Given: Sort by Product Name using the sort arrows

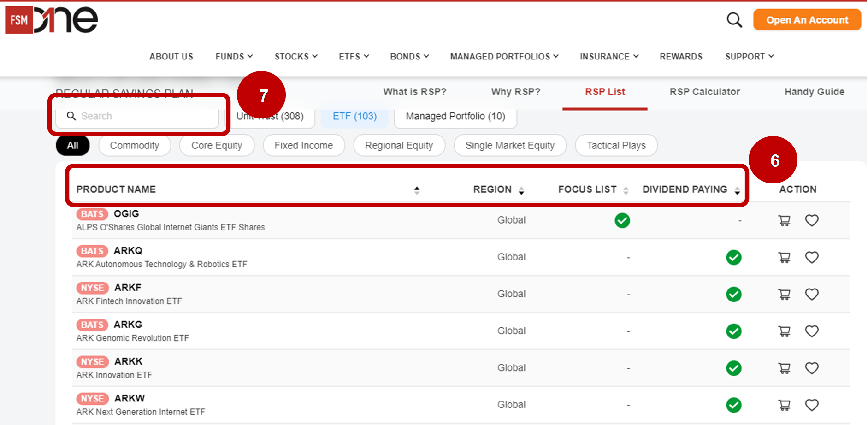Looking at the screenshot, I should click(416, 189).
